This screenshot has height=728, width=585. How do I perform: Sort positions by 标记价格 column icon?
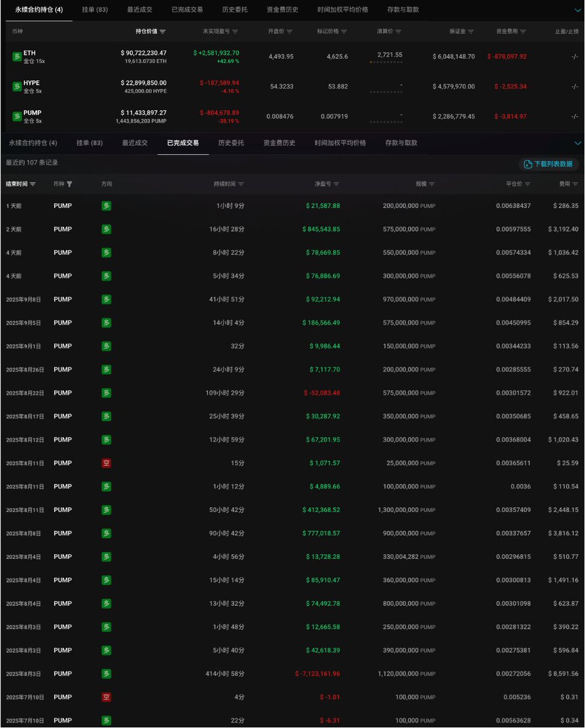[x=344, y=31]
